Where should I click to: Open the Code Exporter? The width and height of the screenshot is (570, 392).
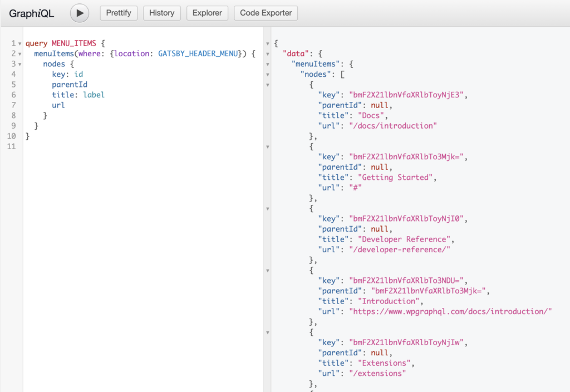[x=266, y=13]
